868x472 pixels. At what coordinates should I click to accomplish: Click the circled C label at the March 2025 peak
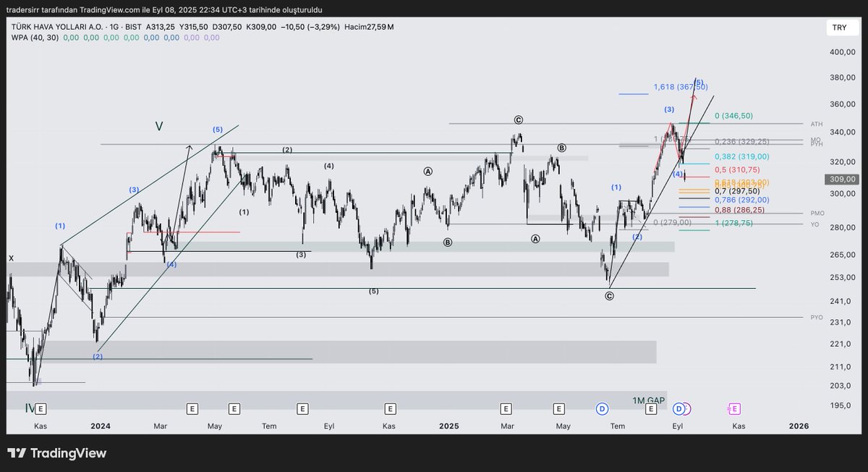(519, 119)
